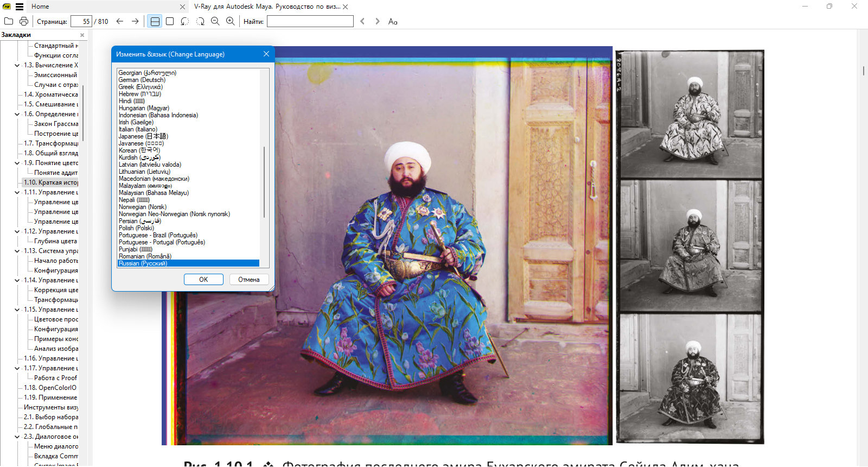Screen dimensions: 868x467
Task: Toggle continuous page view mode
Action: coord(155,21)
